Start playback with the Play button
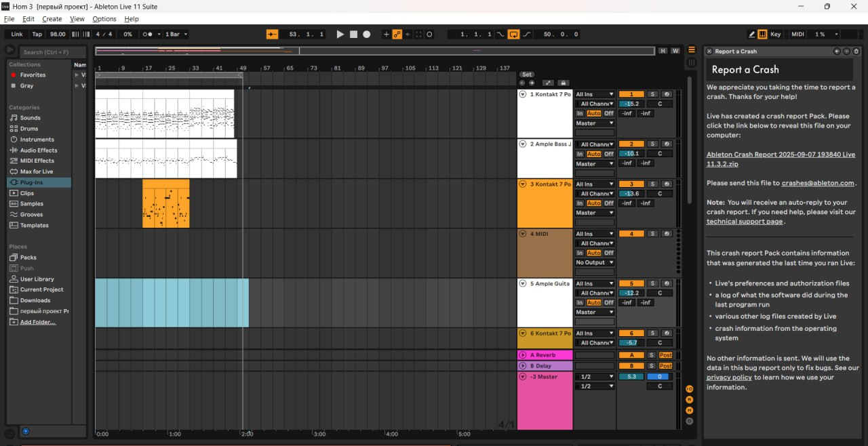The image size is (868, 446). 340,34
